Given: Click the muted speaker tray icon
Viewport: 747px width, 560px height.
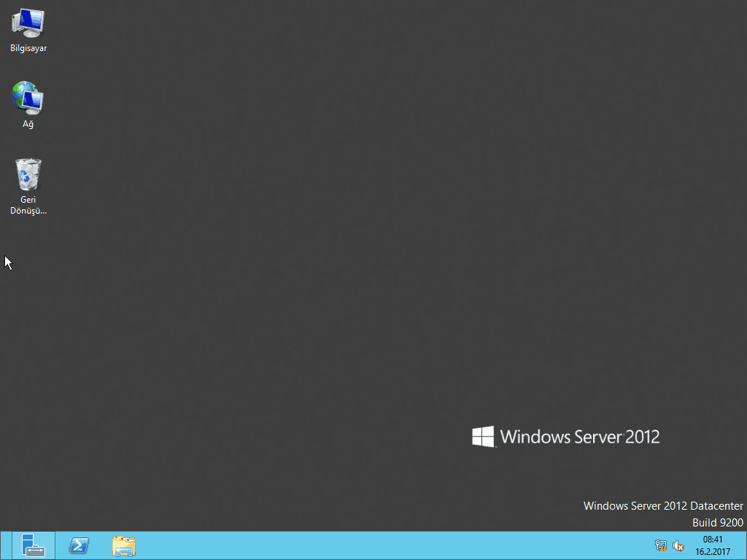Looking at the screenshot, I should (678, 545).
